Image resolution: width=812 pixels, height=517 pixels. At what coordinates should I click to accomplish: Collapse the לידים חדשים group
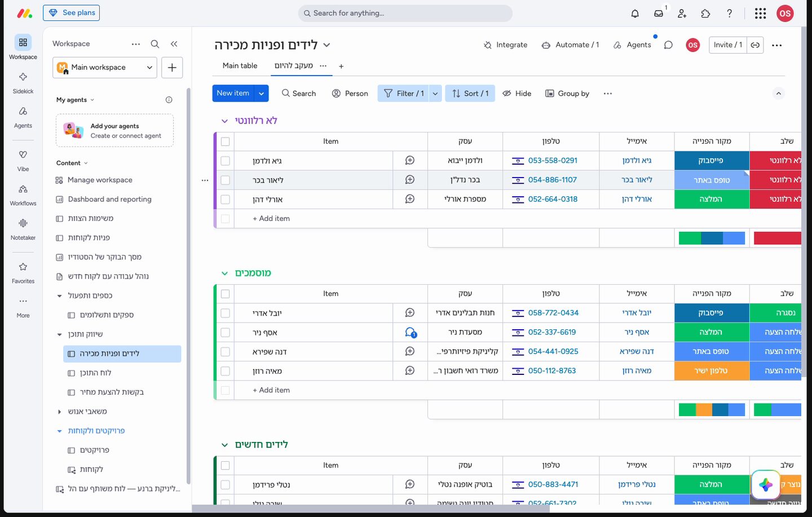(224, 445)
